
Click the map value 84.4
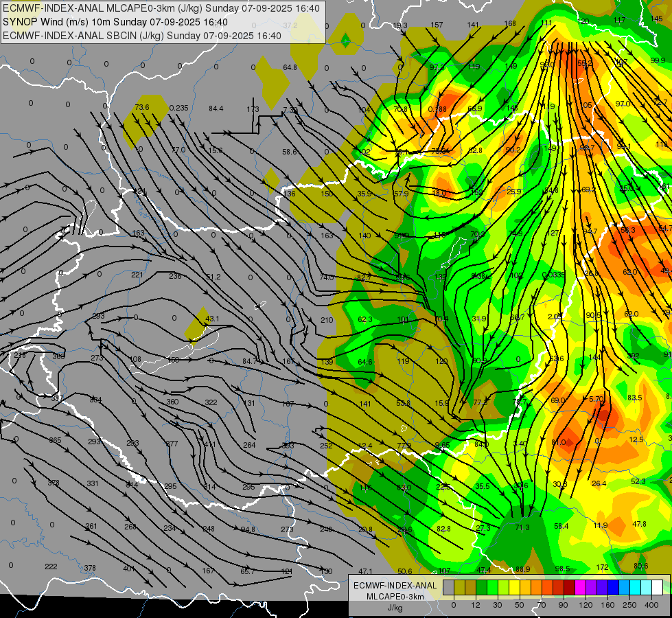click(216, 109)
